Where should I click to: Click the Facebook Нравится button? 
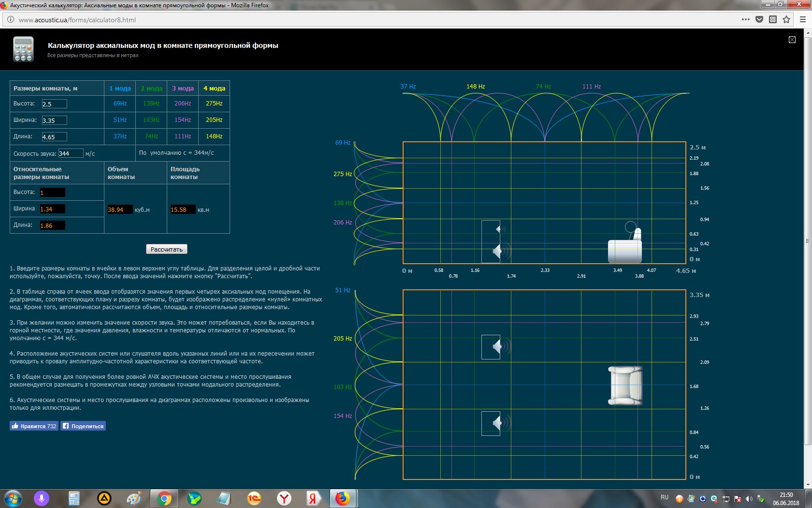[34, 426]
